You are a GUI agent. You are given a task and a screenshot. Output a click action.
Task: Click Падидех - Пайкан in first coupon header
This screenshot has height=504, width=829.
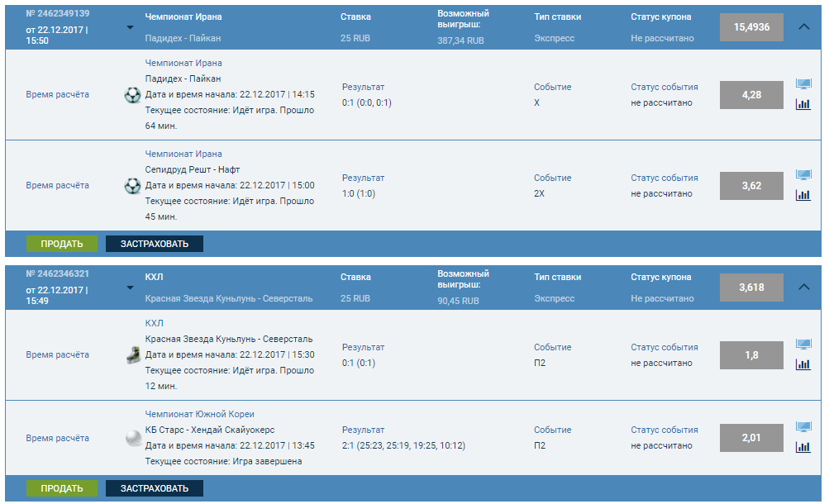(x=183, y=38)
